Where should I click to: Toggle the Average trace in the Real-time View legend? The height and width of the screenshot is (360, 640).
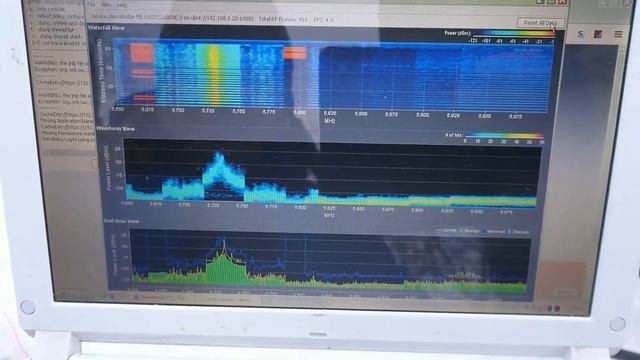[x=470, y=231]
